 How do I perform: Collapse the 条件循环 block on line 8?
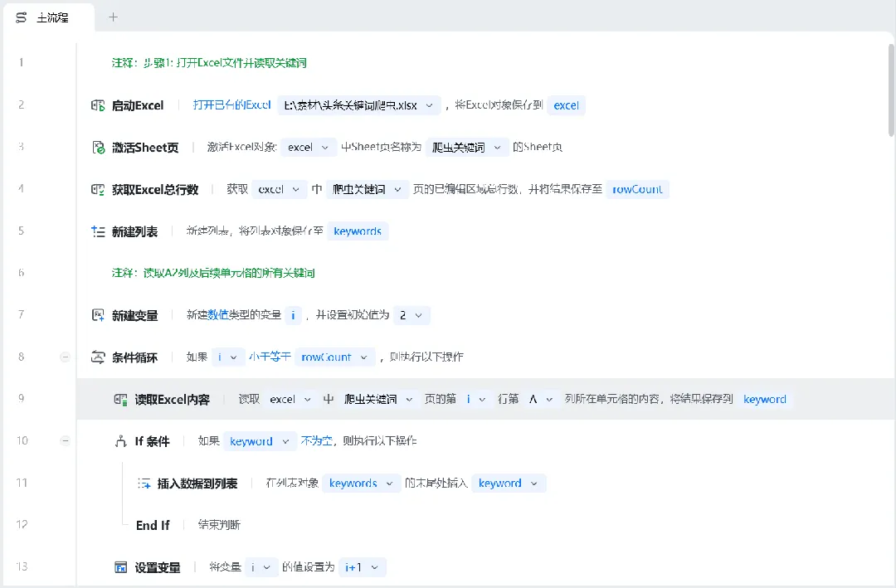[x=66, y=357]
